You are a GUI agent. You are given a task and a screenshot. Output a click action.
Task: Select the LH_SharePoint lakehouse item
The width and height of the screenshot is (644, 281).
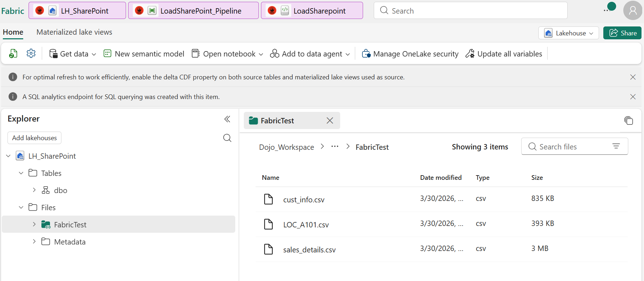tap(52, 156)
